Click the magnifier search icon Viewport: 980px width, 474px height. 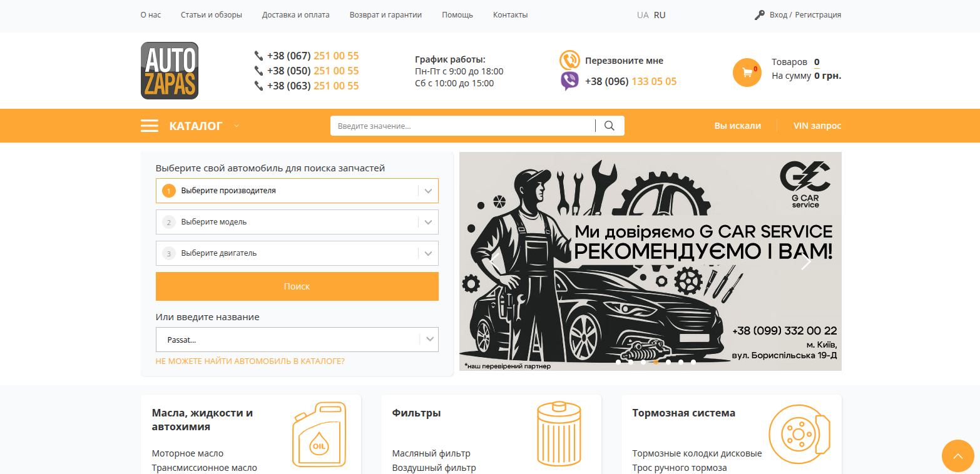pyautogui.click(x=610, y=126)
